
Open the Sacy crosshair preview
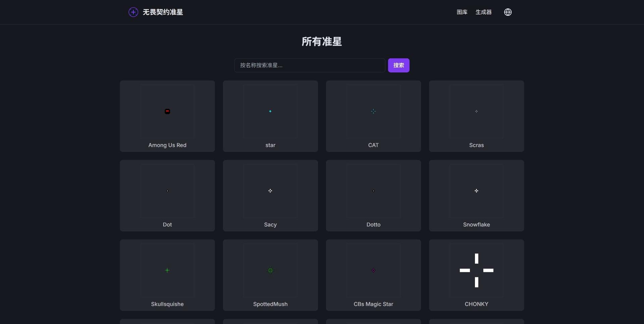(270, 191)
